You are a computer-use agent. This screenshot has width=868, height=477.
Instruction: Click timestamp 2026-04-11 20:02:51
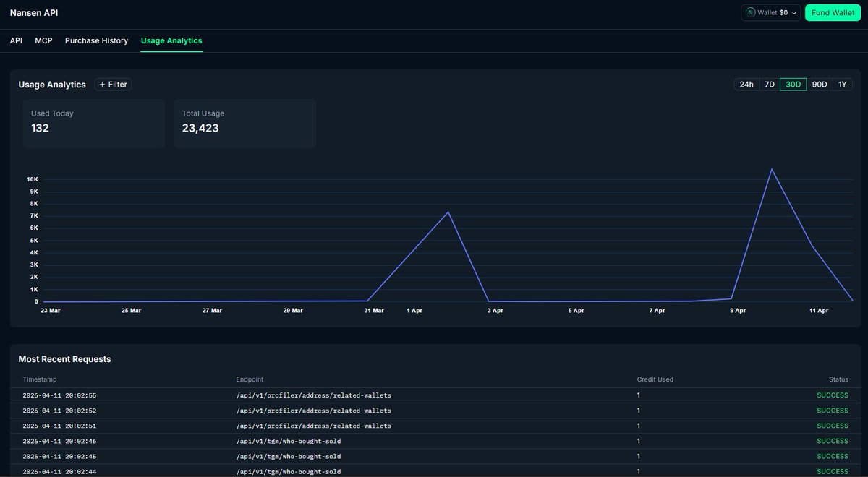click(59, 426)
